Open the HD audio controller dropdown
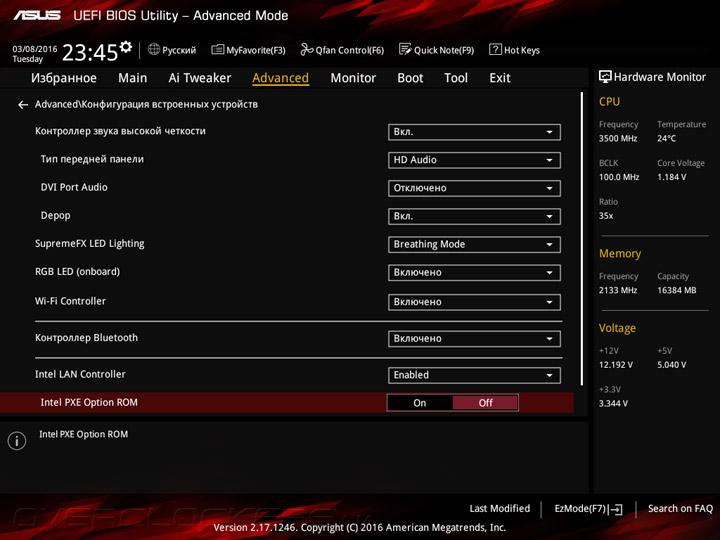This screenshot has height=540, width=720. [474, 132]
